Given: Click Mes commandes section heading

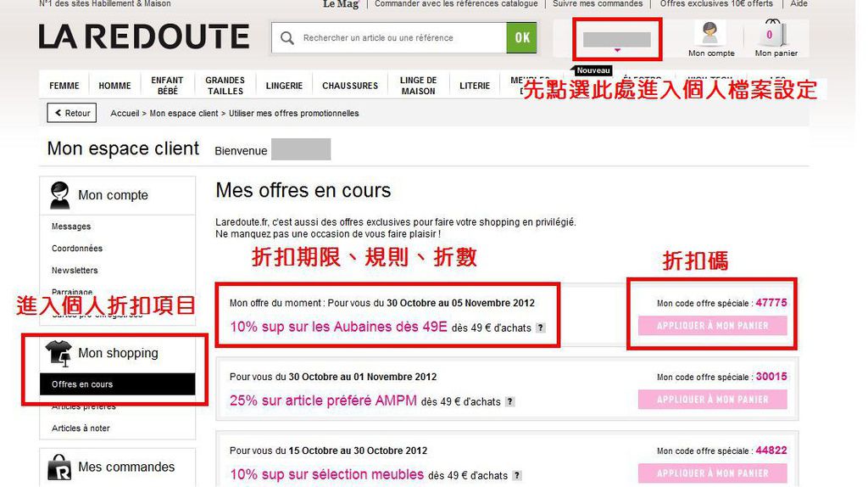Looking at the screenshot, I should pyautogui.click(x=126, y=467).
